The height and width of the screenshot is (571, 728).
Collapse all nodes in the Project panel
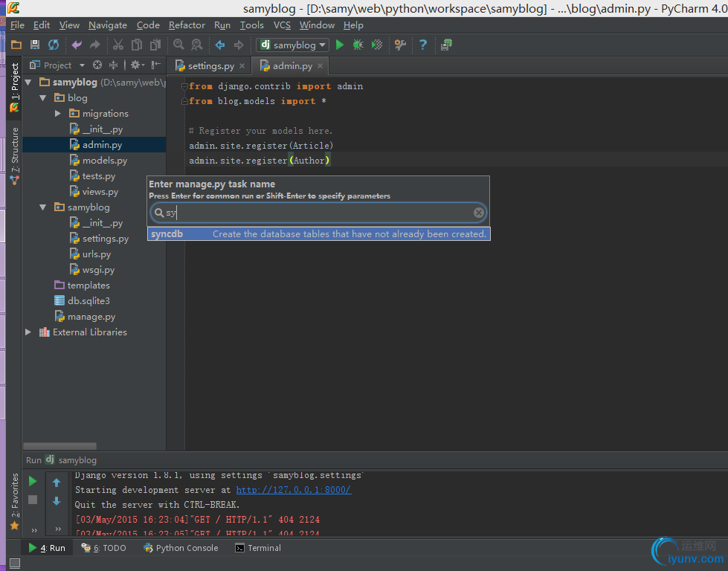click(113, 65)
